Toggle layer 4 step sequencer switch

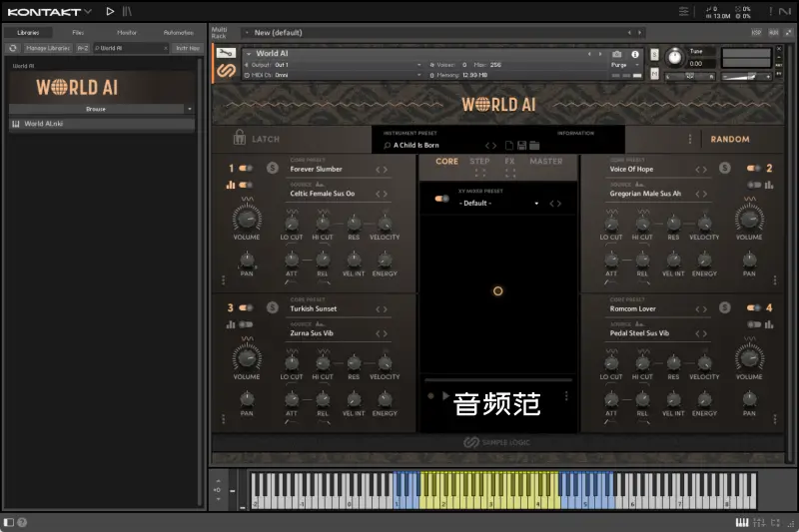pyautogui.click(x=754, y=324)
